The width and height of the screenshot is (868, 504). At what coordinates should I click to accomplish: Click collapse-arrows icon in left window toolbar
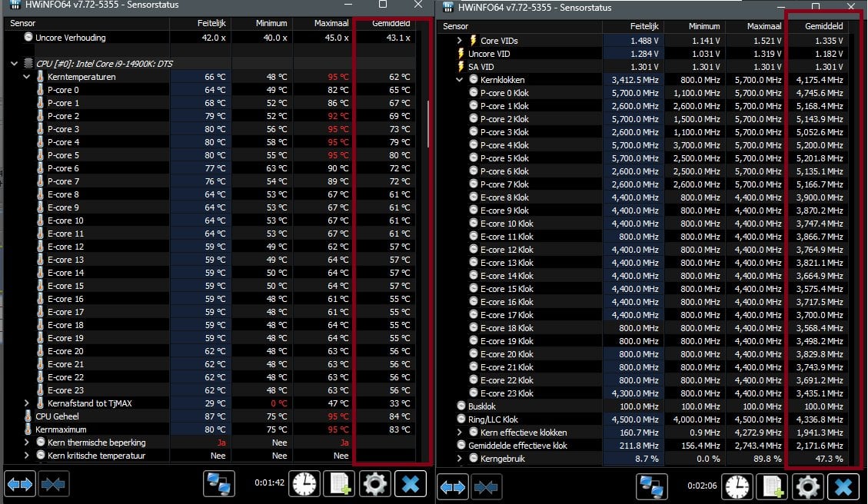coord(53,485)
